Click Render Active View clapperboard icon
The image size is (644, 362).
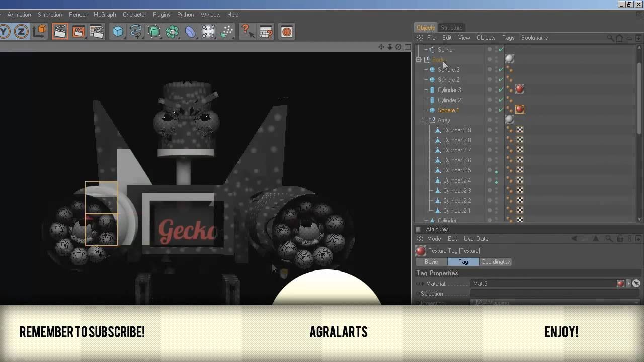coord(60,32)
